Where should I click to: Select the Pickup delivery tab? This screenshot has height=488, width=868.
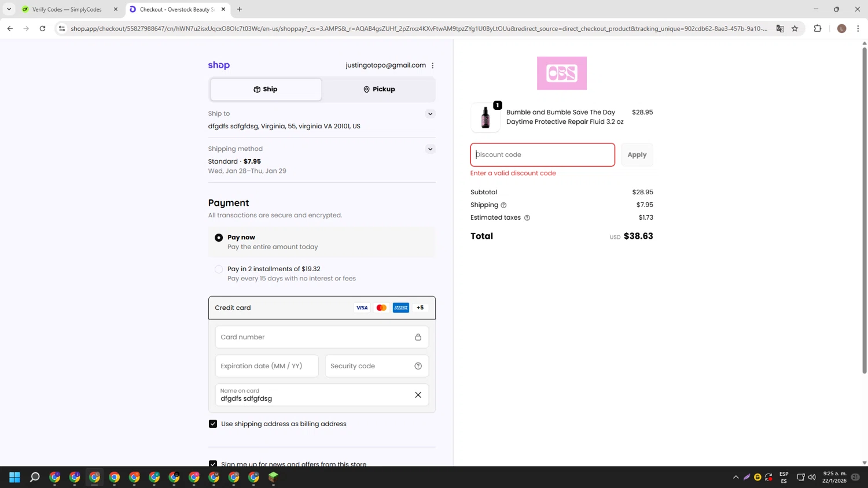[379, 90]
